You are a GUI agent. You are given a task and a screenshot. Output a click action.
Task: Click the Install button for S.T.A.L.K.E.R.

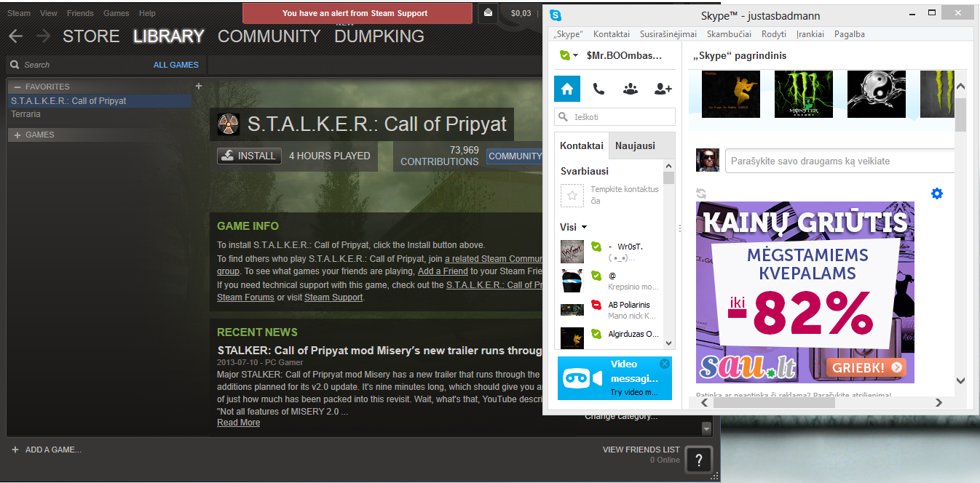[249, 156]
